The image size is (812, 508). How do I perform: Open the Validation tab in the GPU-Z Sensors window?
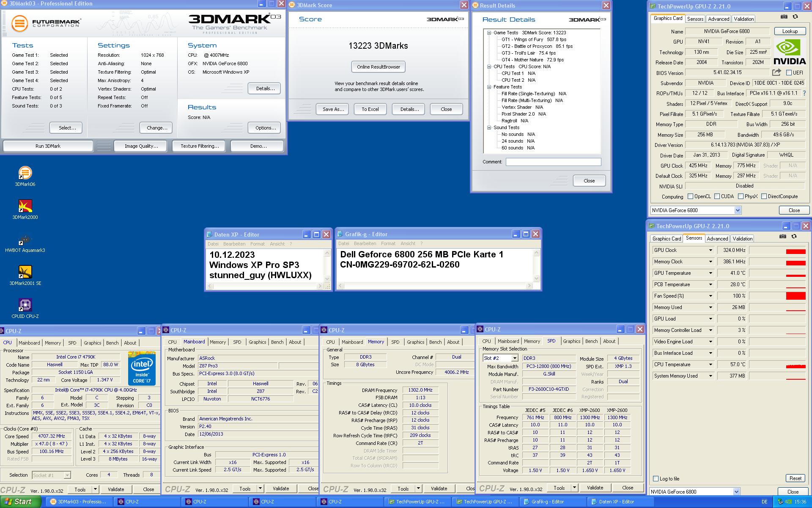(742, 239)
